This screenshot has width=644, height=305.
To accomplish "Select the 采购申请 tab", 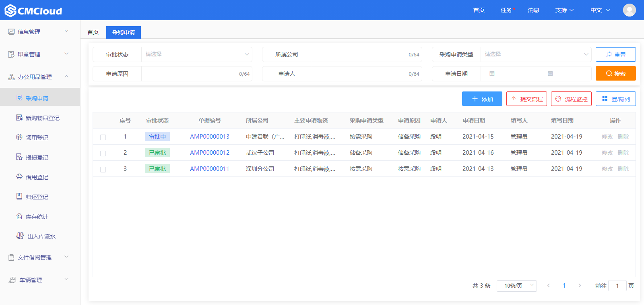I will coord(124,32).
